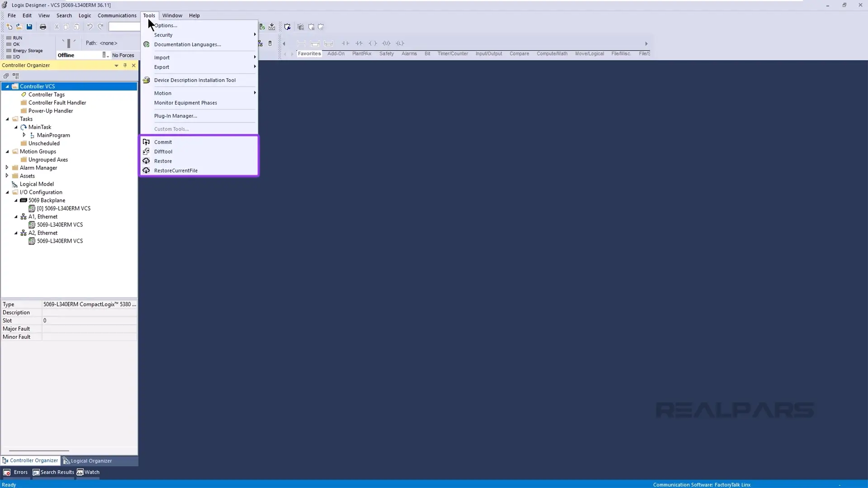
Task: Collapse the Tasks tree node
Action: [7, 119]
